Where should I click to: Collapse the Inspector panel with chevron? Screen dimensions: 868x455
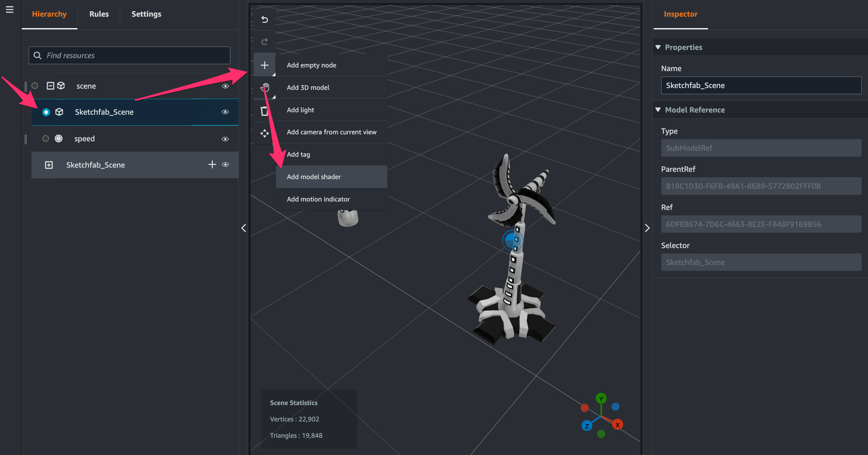(647, 228)
